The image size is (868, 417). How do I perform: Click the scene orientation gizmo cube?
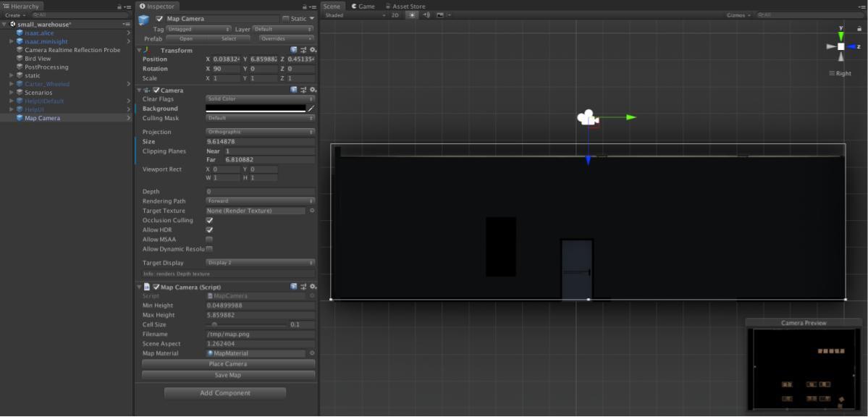click(x=840, y=46)
